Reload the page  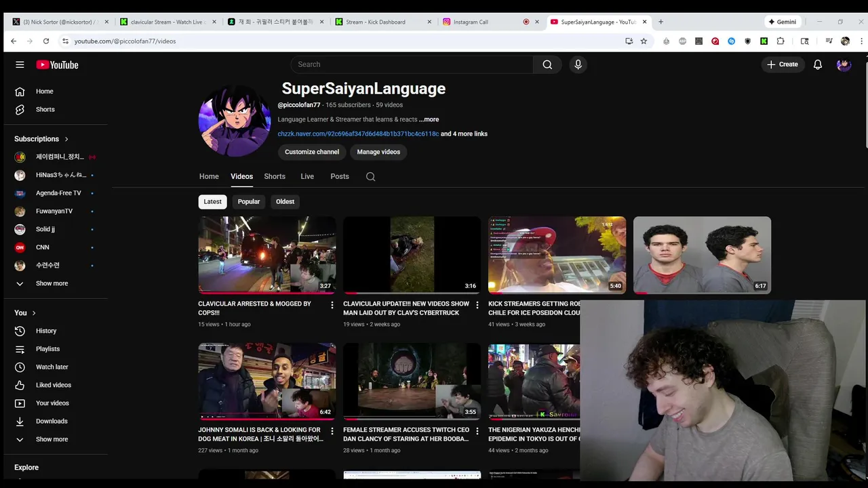(46, 41)
